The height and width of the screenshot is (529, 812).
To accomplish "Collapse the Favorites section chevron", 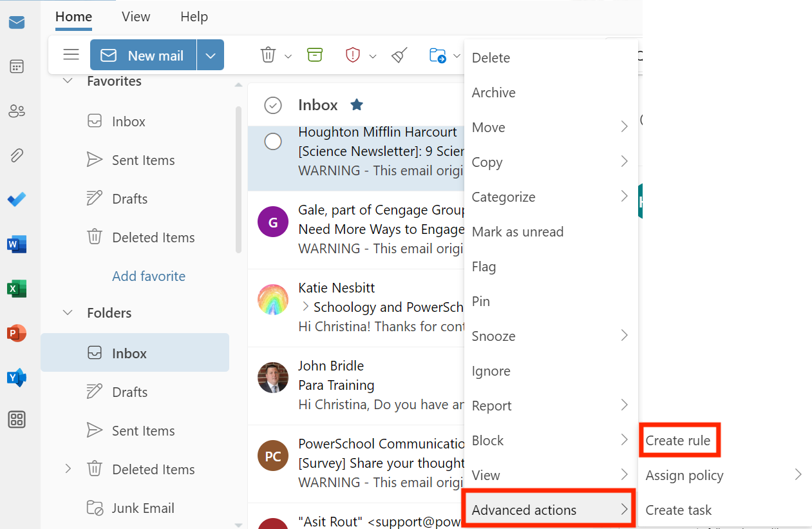I will pos(68,81).
